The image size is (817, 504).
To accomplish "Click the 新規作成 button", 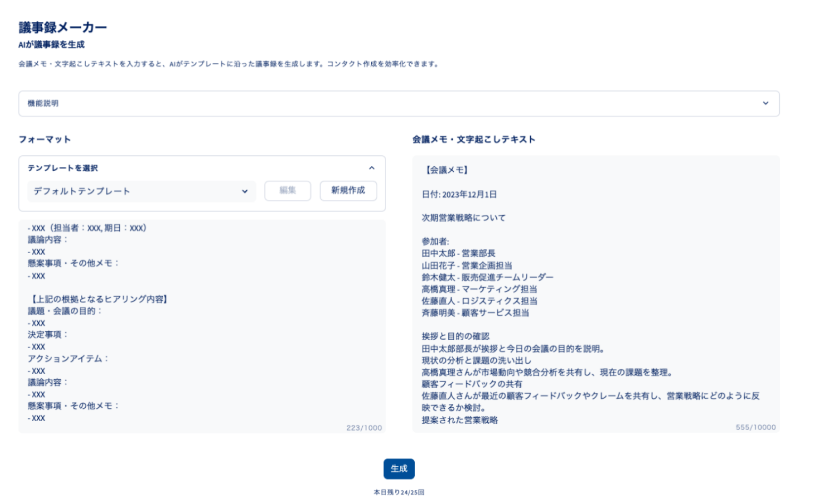I will pyautogui.click(x=348, y=191).
